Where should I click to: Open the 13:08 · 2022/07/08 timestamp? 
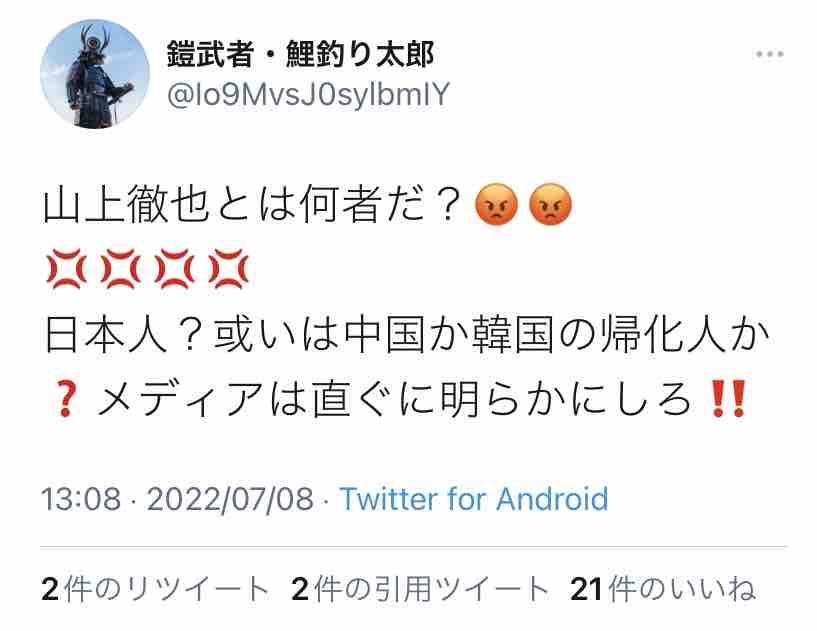pyautogui.click(x=177, y=499)
